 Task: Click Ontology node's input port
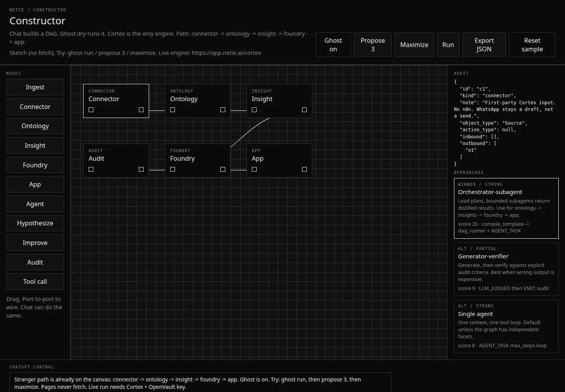click(x=173, y=110)
